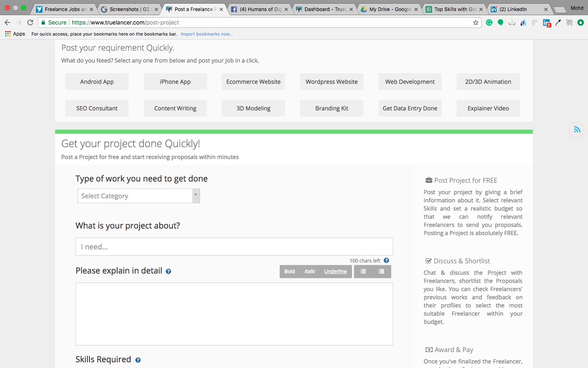588x368 pixels.
Task: Close the Dashboard Truelancer tab
Action: tap(351, 9)
